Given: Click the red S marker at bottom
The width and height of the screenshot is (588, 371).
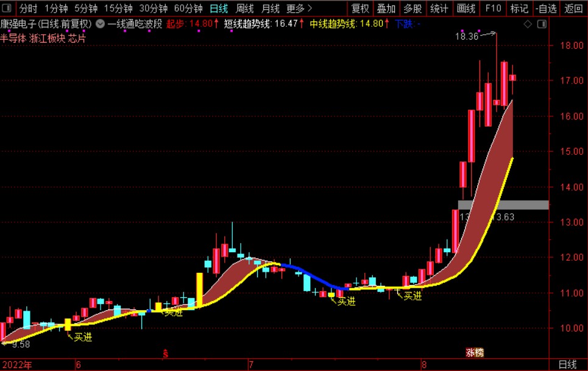Looking at the screenshot, I should pyautogui.click(x=165, y=353).
